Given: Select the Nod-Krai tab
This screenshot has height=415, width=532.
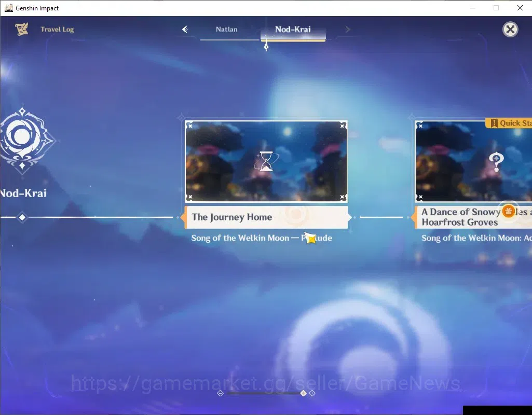Looking at the screenshot, I should pos(293,30).
